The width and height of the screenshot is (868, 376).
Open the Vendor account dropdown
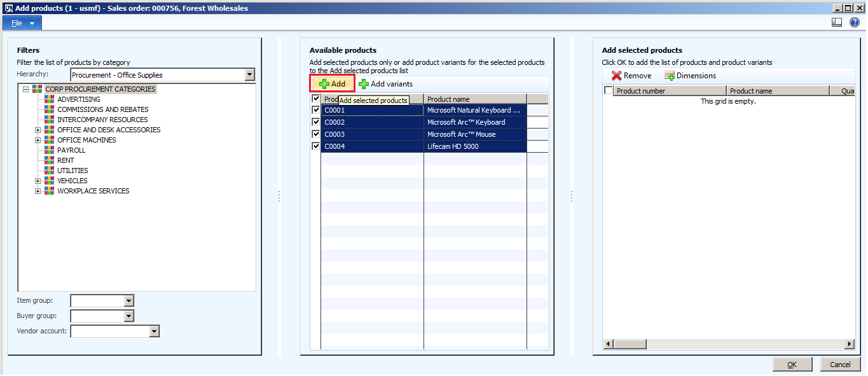[x=154, y=331]
